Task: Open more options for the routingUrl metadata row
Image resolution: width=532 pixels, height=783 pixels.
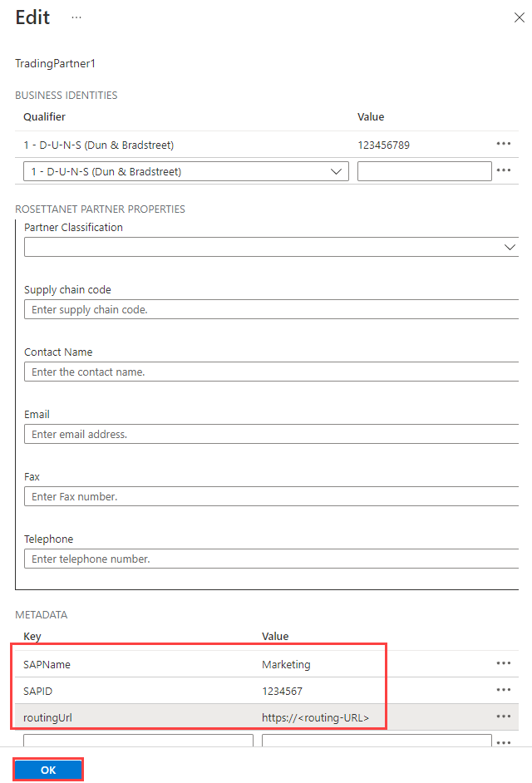Action: [x=503, y=717]
